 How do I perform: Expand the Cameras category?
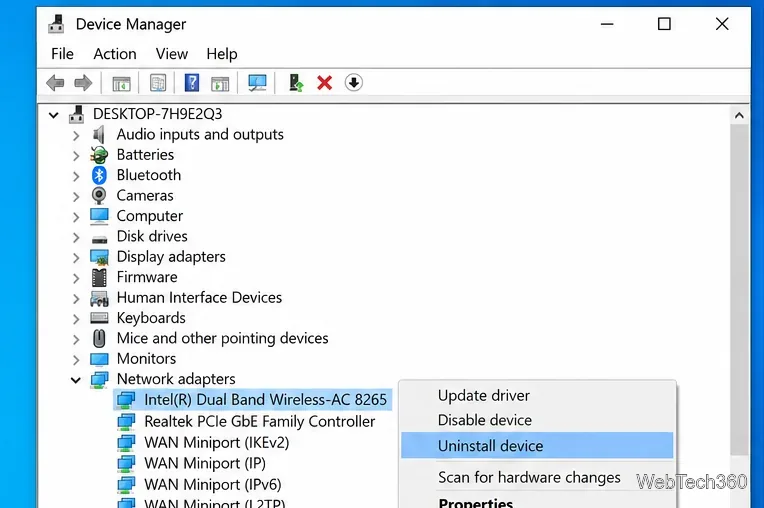pyautogui.click(x=76, y=197)
